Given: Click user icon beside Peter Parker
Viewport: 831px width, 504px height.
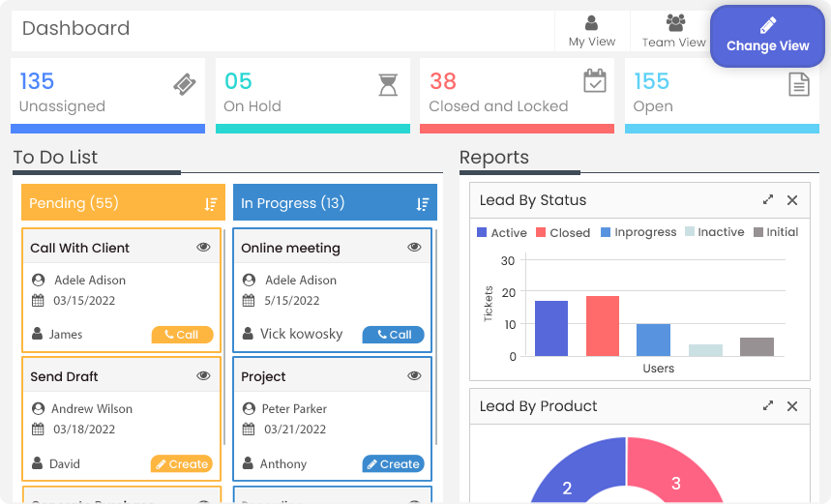Looking at the screenshot, I should tap(249, 408).
